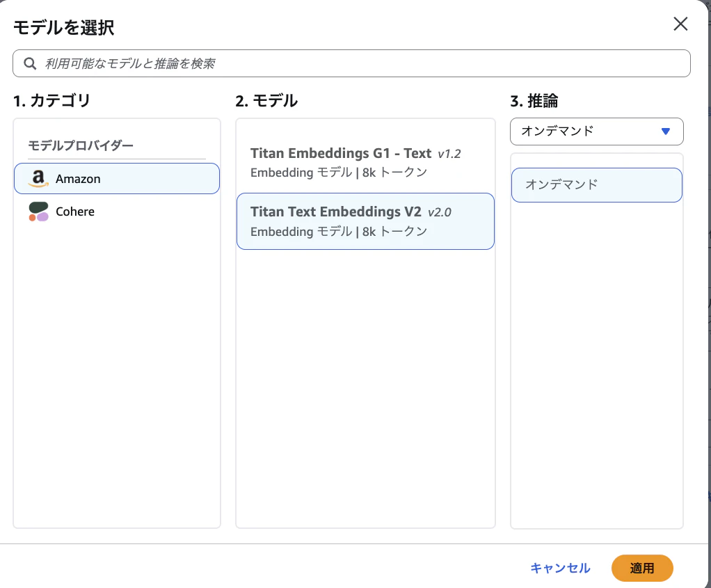Choose Titan Embeddings G1 - Text model

(365, 162)
